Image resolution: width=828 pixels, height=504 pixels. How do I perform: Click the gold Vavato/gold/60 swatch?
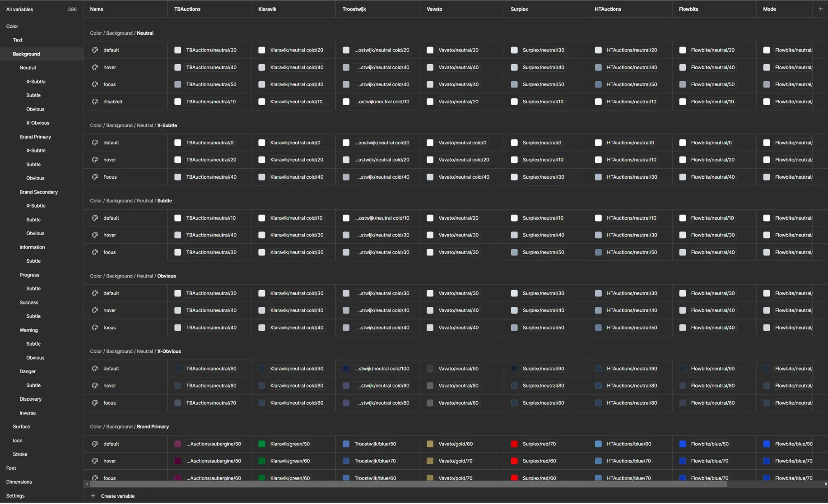[x=430, y=444]
